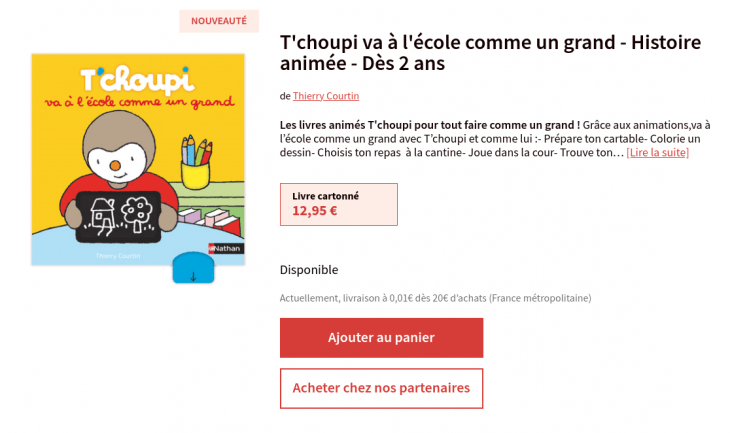Viewport: 730px width, 433px height.
Task: Click the NOUVEAUTÉ badge
Action: coord(219,21)
